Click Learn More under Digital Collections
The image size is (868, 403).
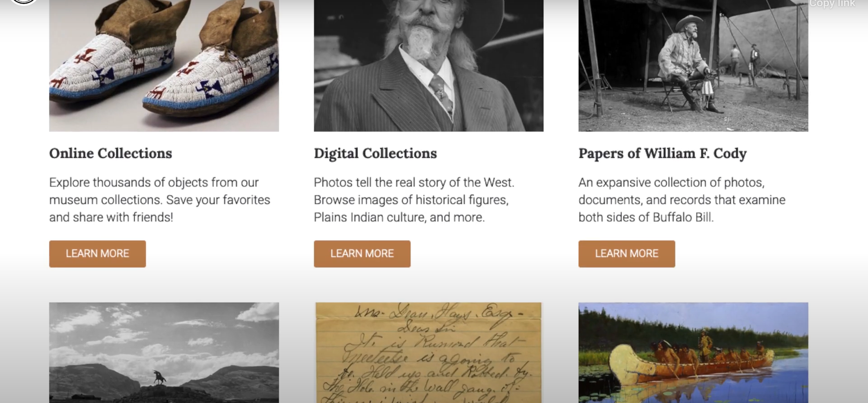(x=362, y=254)
